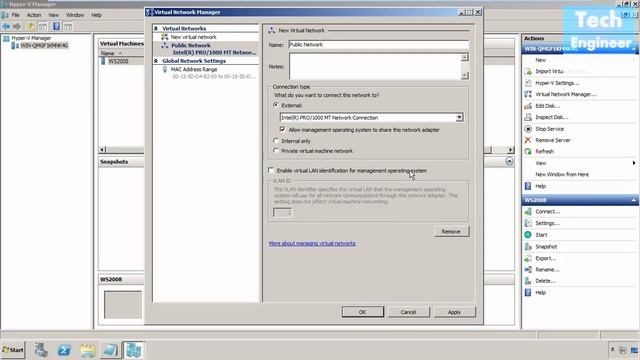Open the Help menu in menu bar
640x360 pixels.
click(96, 15)
